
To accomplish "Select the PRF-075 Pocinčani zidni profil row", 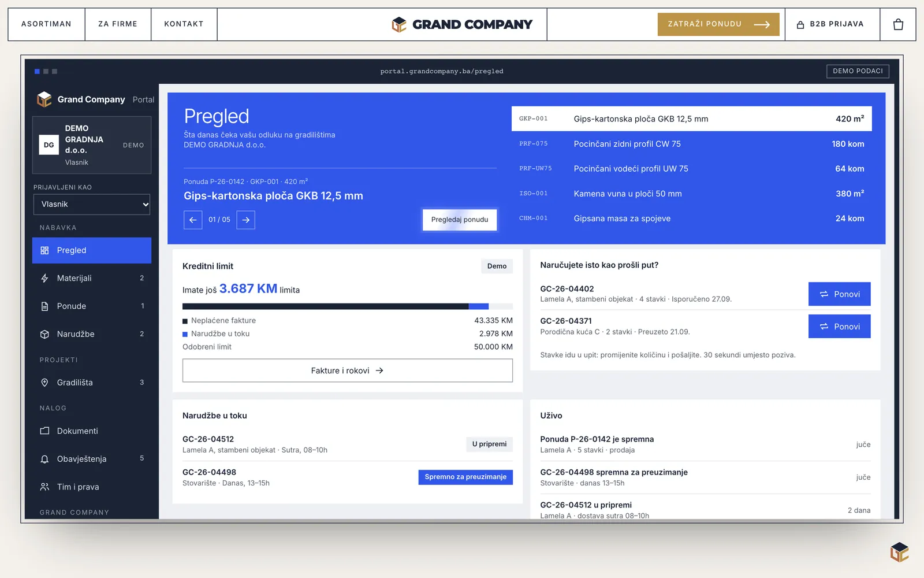I will pyautogui.click(x=692, y=144).
